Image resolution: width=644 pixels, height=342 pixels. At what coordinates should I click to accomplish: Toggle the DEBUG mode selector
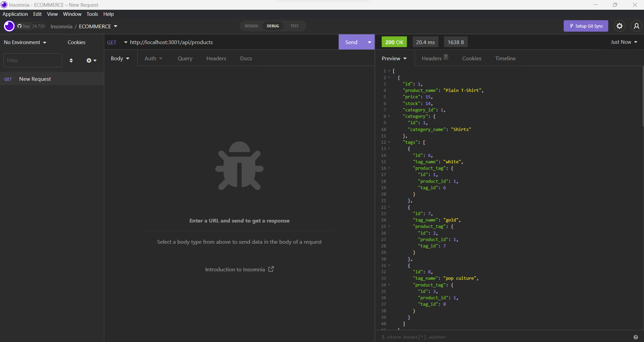click(273, 26)
